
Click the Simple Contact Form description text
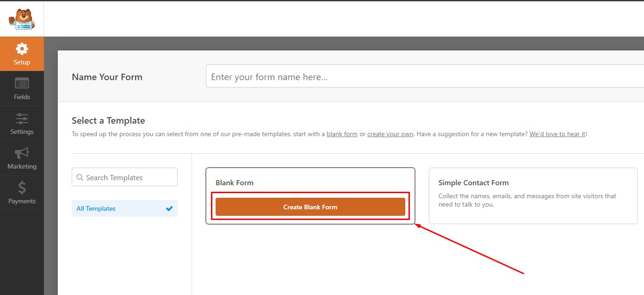[x=527, y=200]
